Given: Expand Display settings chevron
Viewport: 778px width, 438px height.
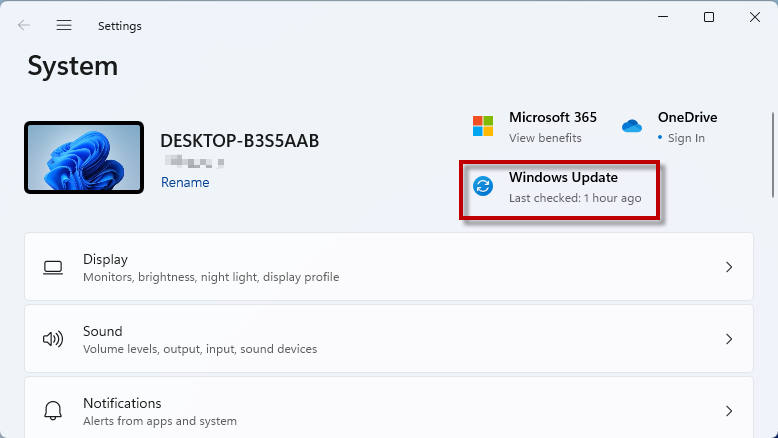Looking at the screenshot, I should tap(729, 267).
